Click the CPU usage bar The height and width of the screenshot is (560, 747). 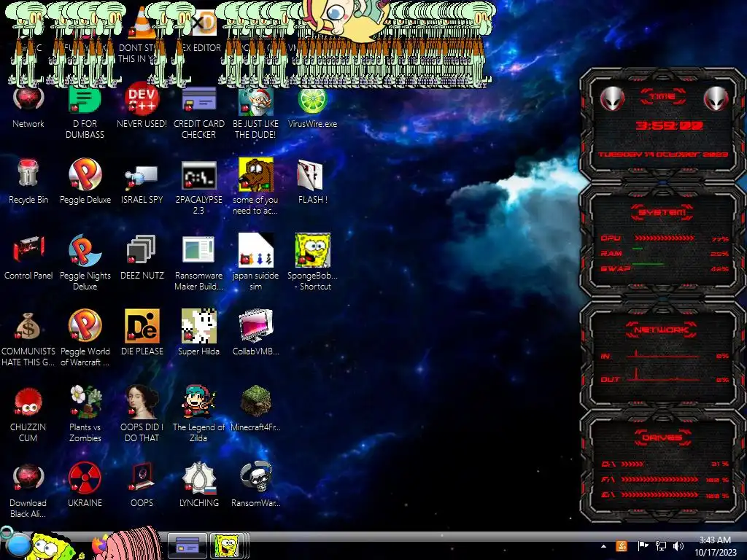[x=665, y=238]
